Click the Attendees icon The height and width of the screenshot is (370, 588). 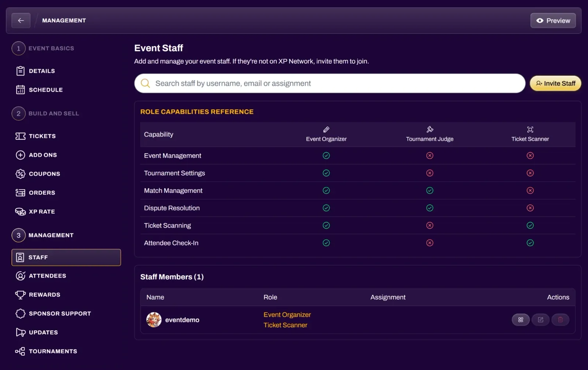point(20,276)
